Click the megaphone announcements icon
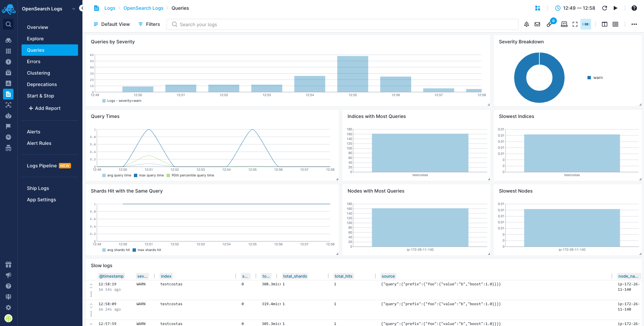644x326 pixels. point(8,275)
